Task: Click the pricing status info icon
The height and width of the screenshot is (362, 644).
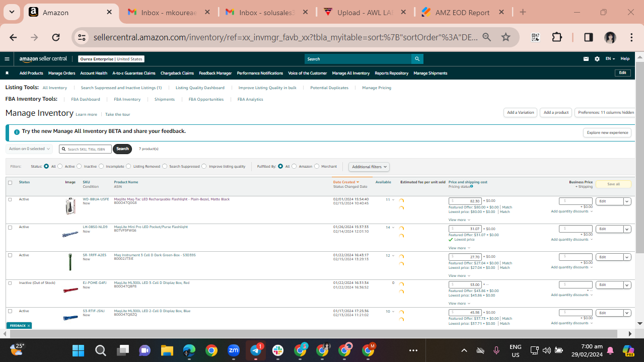Action: (471, 186)
